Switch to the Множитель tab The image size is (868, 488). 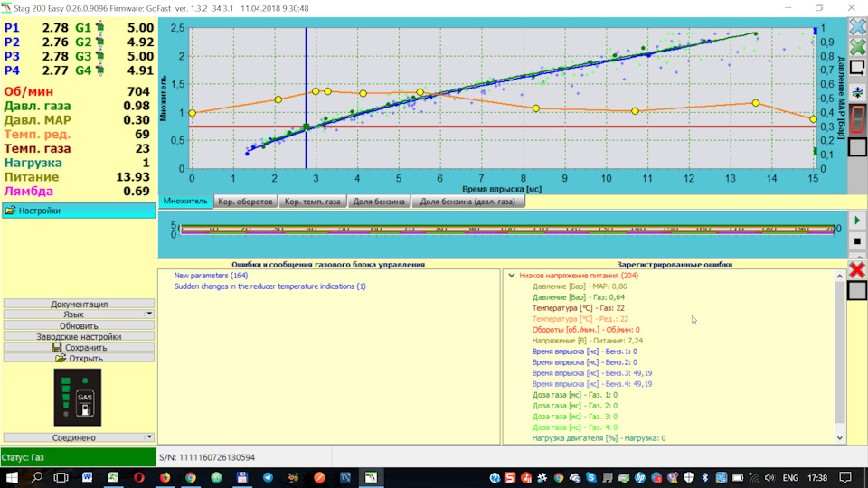click(185, 201)
